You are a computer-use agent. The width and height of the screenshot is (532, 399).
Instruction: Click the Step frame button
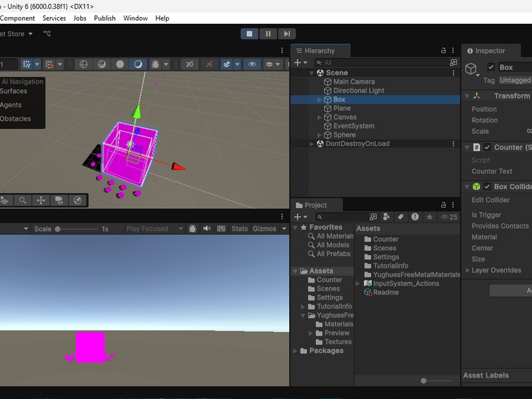287,34
